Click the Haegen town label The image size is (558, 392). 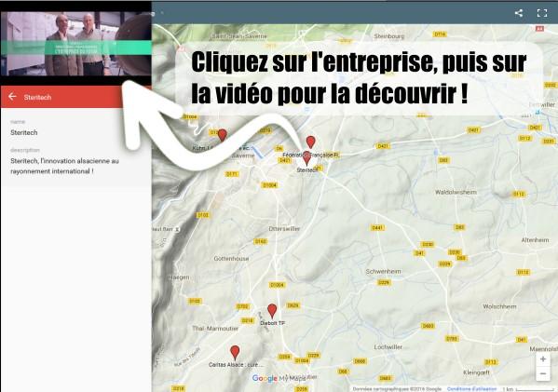click(x=179, y=277)
